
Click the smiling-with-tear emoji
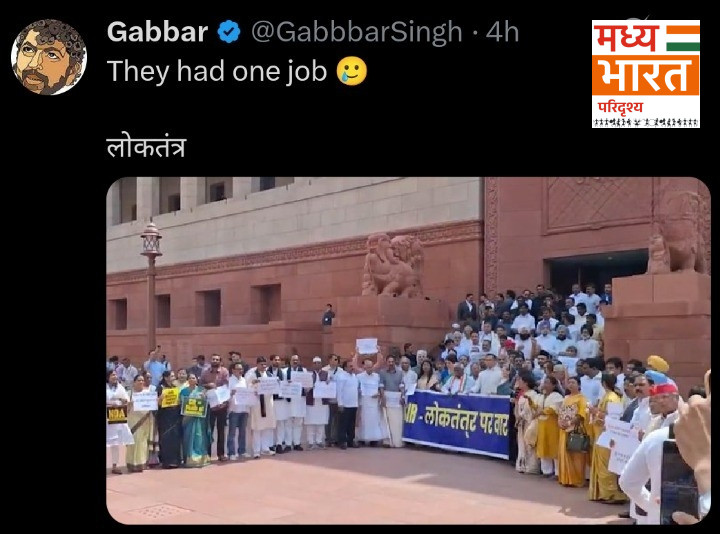pyautogui.click(x=352, y=71)
